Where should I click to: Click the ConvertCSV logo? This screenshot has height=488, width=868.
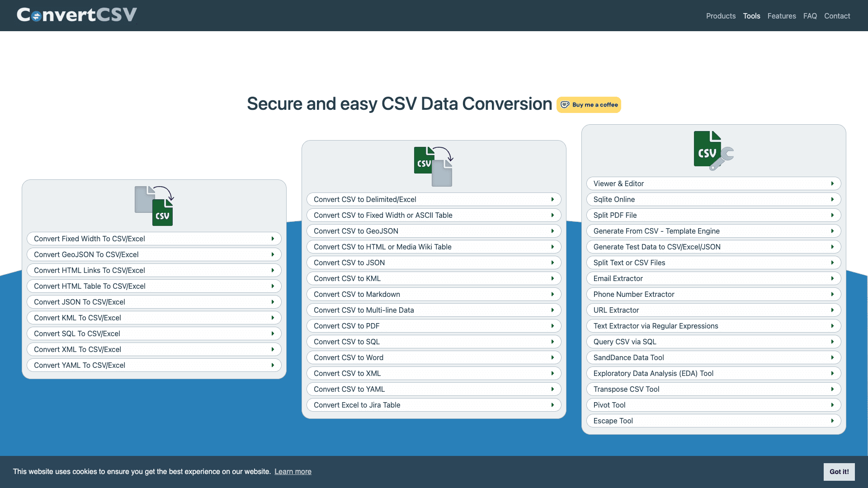[x=77, y=15]
